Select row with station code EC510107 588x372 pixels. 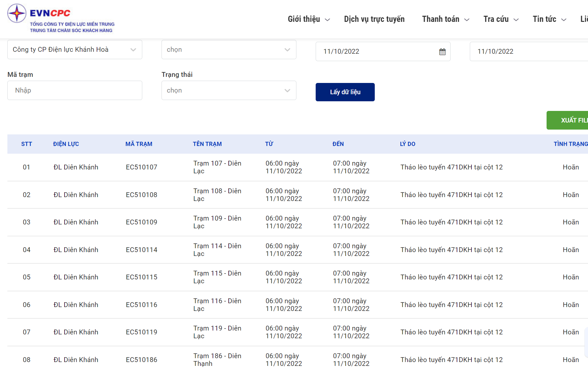point(141,167)
